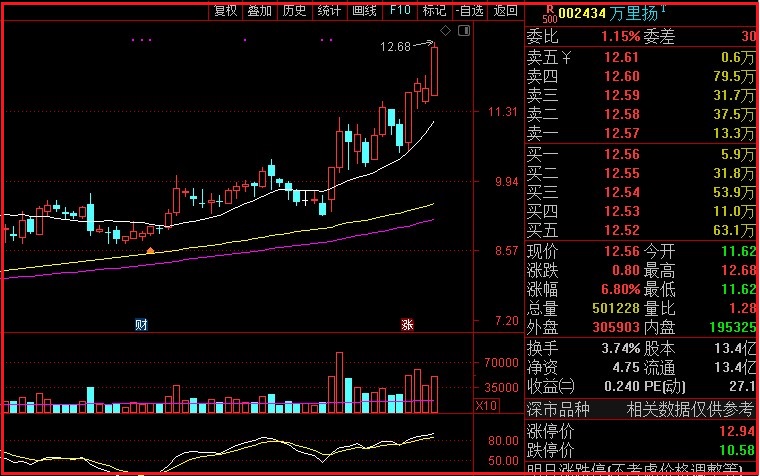Select the 买一 price 12.56
Screen dimensions: 760x476
[621, 154]
